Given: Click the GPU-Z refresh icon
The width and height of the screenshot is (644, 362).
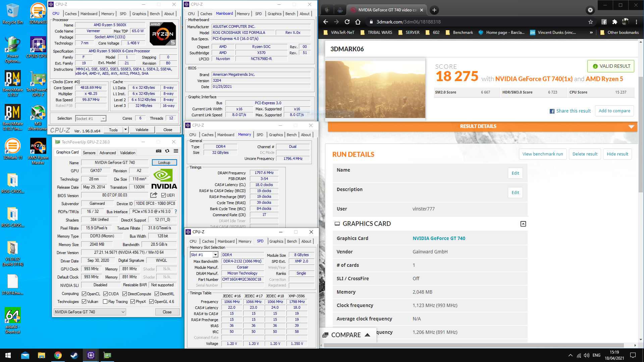Looking at the screenshot, I should click(167, 151).
